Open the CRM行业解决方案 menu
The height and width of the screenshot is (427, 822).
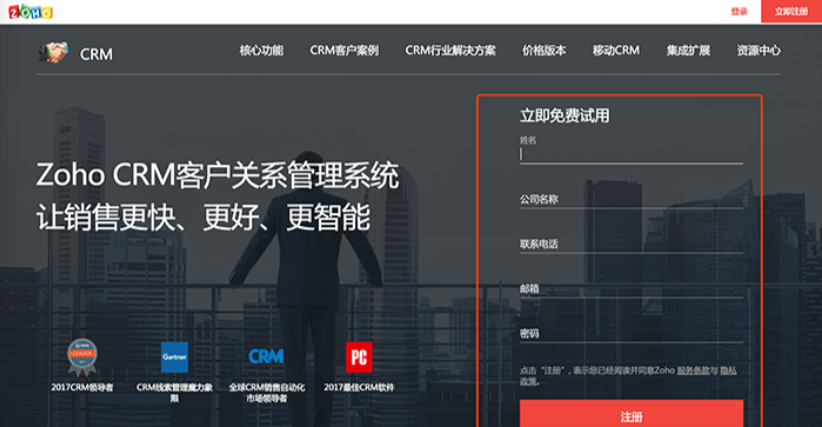point(450,51)
